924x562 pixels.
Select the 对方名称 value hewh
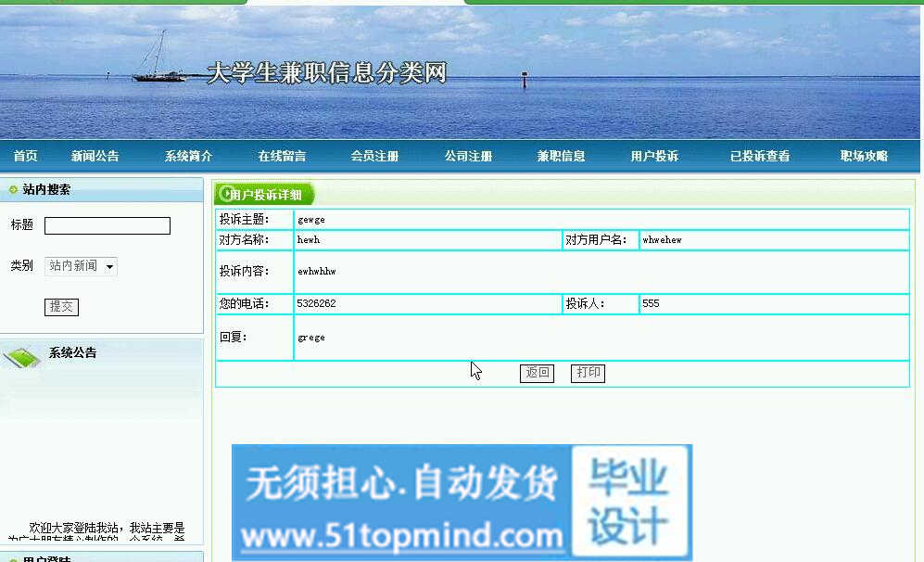[309, 239]
